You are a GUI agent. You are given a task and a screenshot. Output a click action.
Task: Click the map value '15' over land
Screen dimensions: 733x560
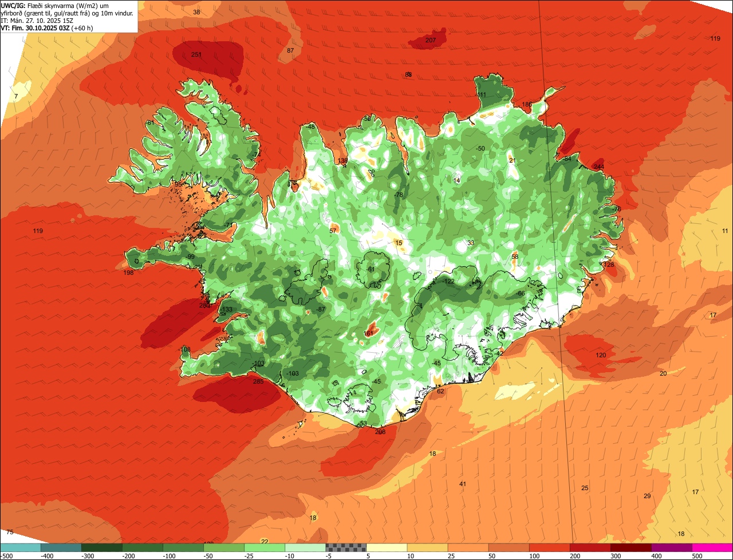pyautogui.click(x=399, y=243)
